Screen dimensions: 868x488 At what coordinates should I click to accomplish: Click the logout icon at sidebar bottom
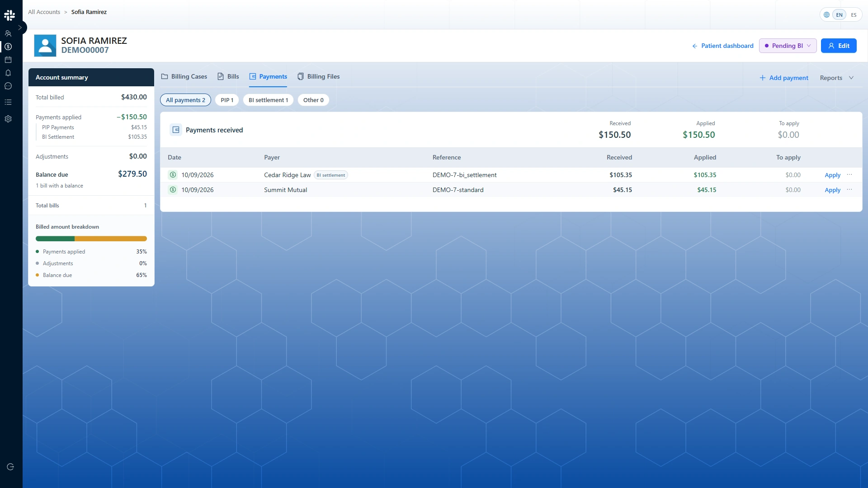(x=10, y=467)
